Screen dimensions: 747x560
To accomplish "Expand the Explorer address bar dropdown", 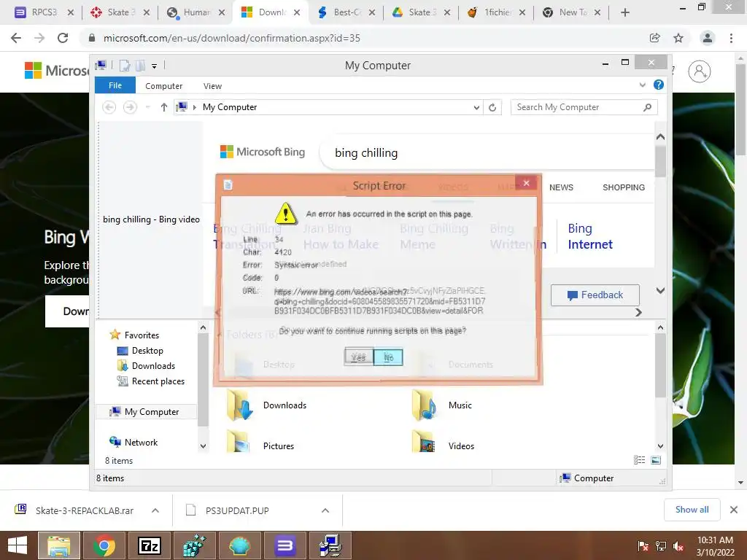I will (476, 108).
